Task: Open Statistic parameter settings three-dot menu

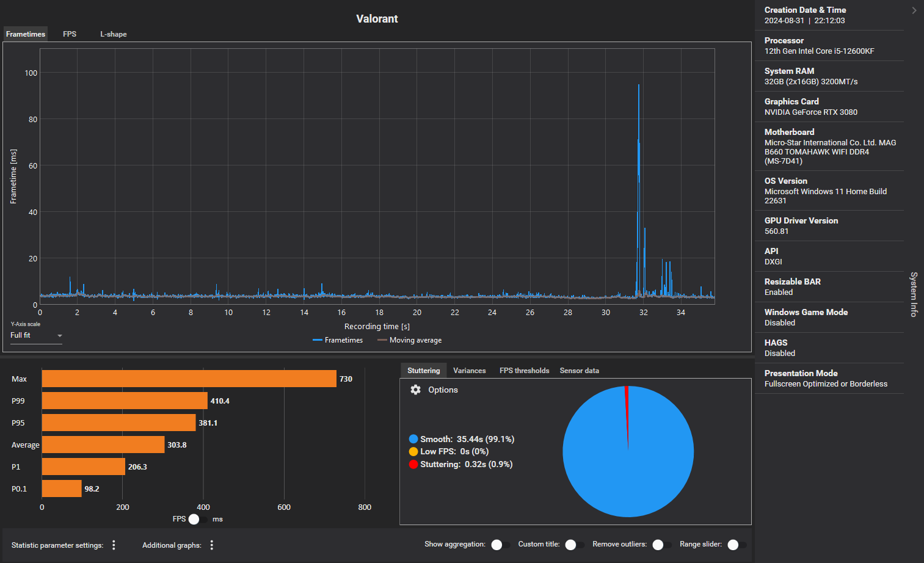Action: (114, 545)
